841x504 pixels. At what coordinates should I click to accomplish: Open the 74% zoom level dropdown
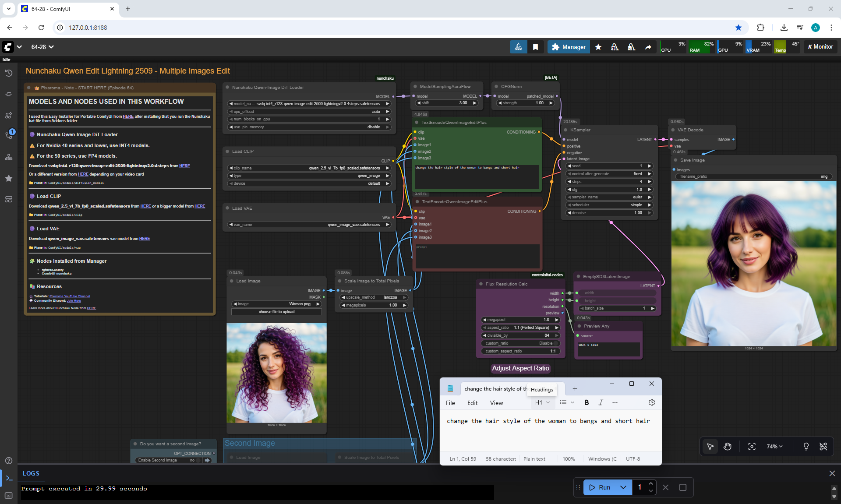click(774, 446)
